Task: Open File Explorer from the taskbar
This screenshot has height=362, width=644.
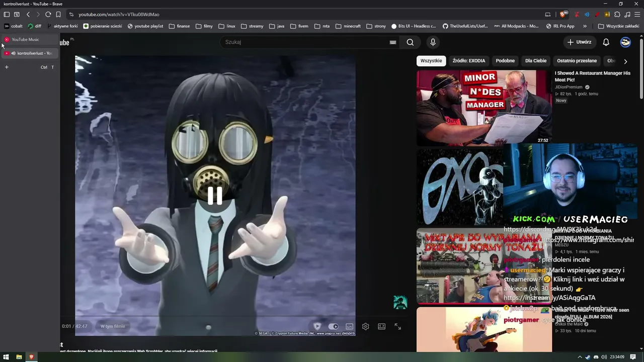Action: click(19, 357)
